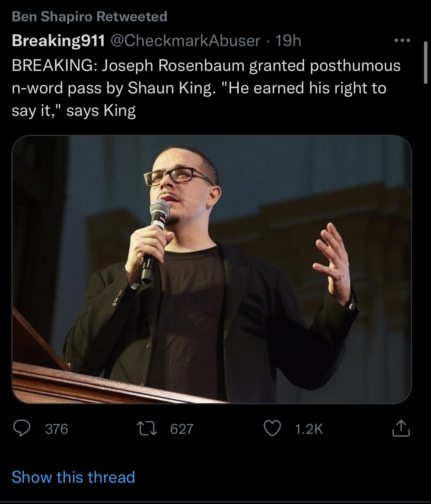Tap the share upload icon
Screen dimensions: 431x504
coord(401,428)
